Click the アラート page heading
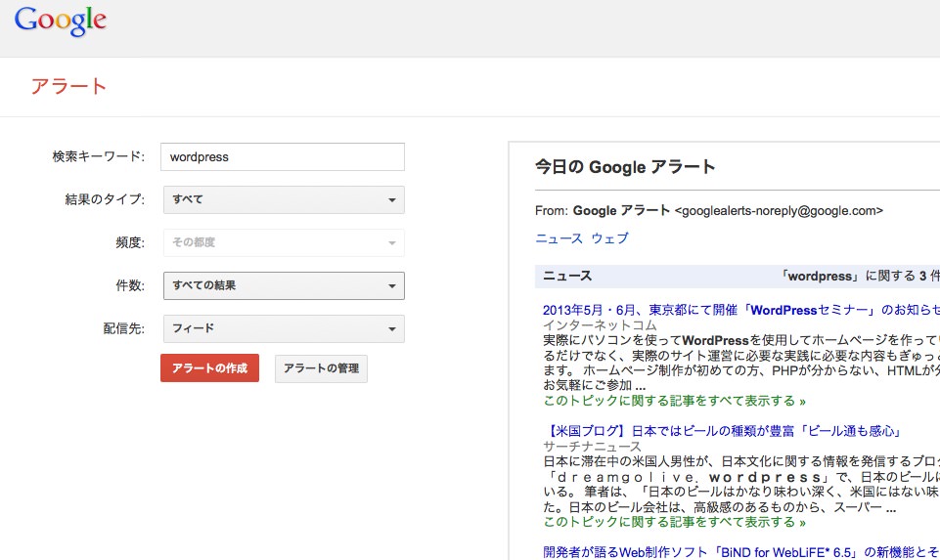 pyautogui.click(x=68, y=86)
